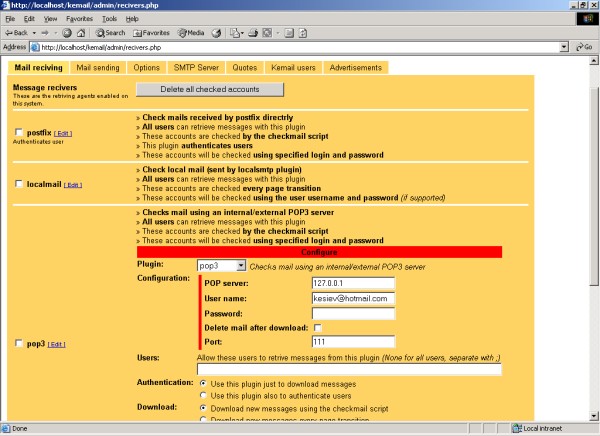
Task: Open the File menu
Action: point(10,19)
